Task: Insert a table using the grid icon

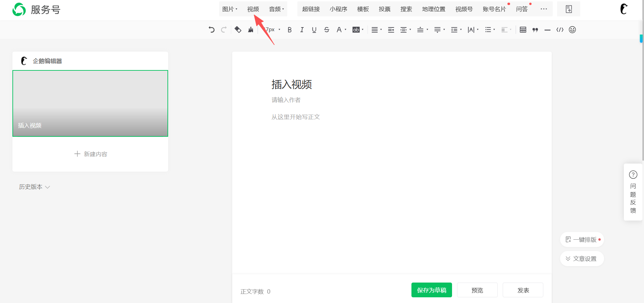Action: coord(523,30)
